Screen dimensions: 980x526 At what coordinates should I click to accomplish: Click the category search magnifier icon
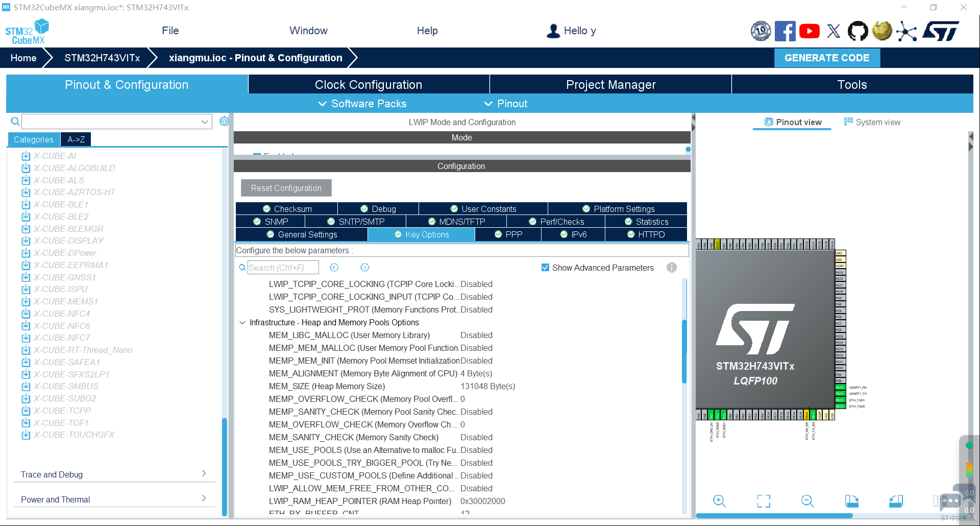click(x=15, y=122)
